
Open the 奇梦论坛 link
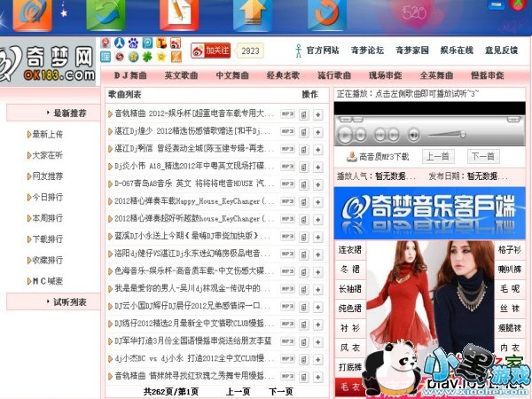point(367,51)
